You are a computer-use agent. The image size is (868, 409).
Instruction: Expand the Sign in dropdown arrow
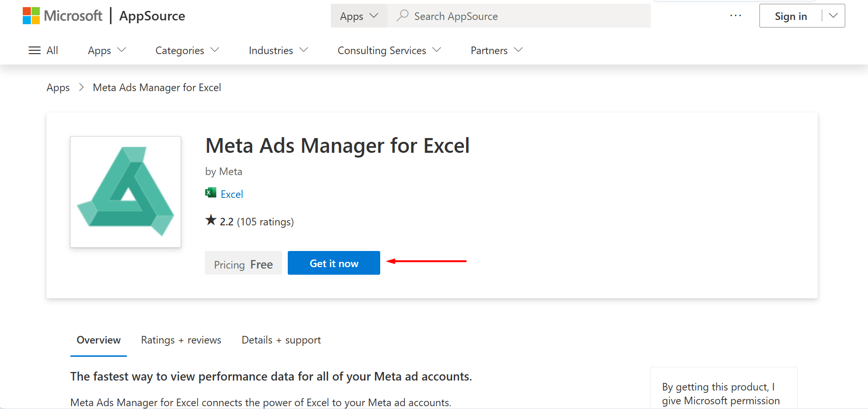click(x=833, y=16)
